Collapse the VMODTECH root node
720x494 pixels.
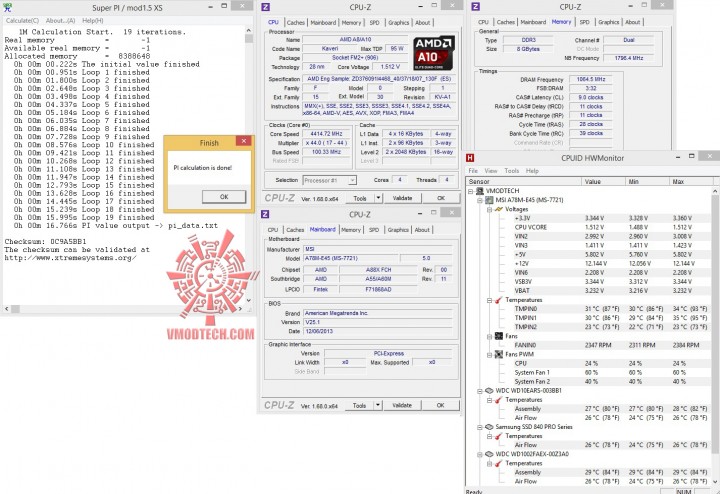pyautogui.click(x=471, y=191)
